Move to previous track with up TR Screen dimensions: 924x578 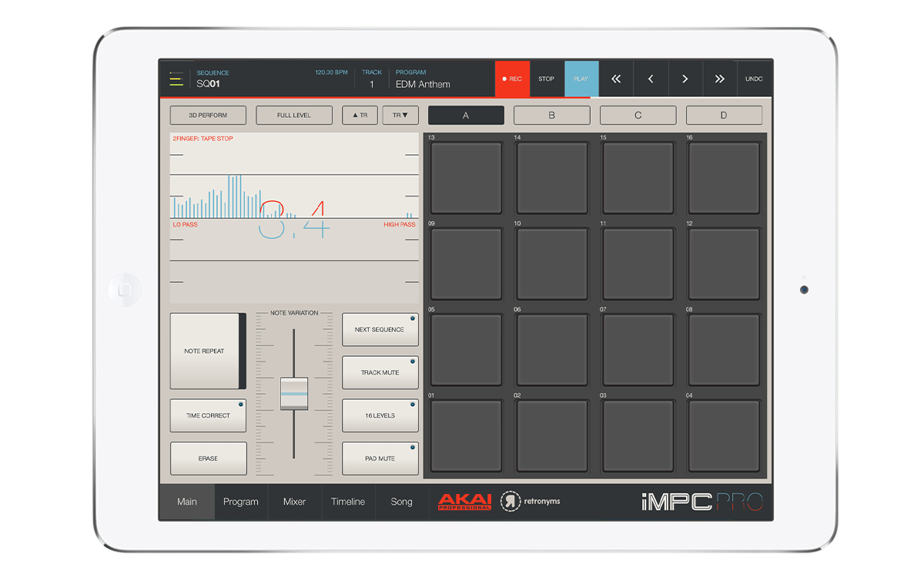tap(360, 116)
